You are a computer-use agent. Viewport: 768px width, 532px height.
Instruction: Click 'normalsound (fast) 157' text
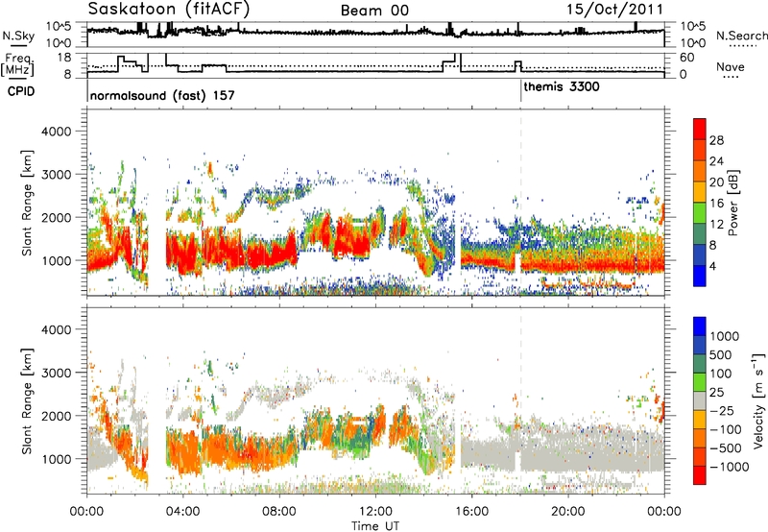click(162, 95)
